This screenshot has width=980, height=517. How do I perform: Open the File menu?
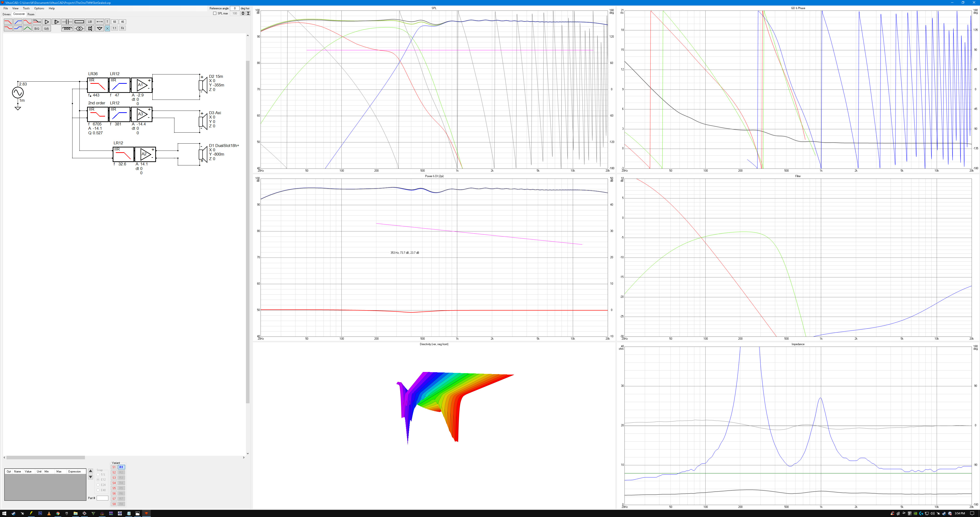6,8
